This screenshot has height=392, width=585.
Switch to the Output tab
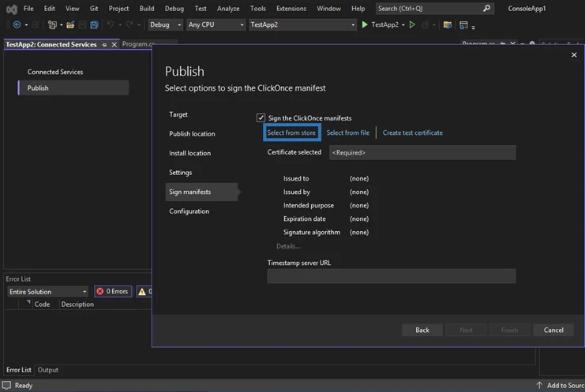[48, 370]
